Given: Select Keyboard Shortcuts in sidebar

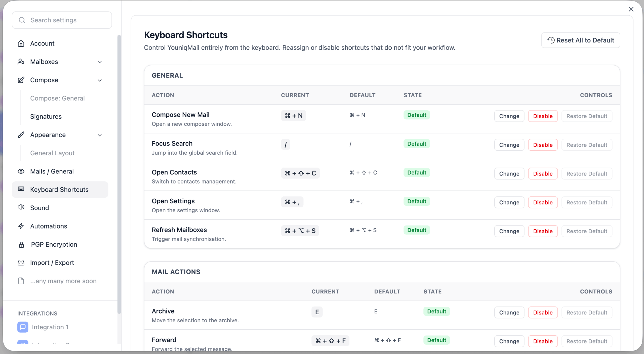Looking at the screenshot, I should click(59, 190).
